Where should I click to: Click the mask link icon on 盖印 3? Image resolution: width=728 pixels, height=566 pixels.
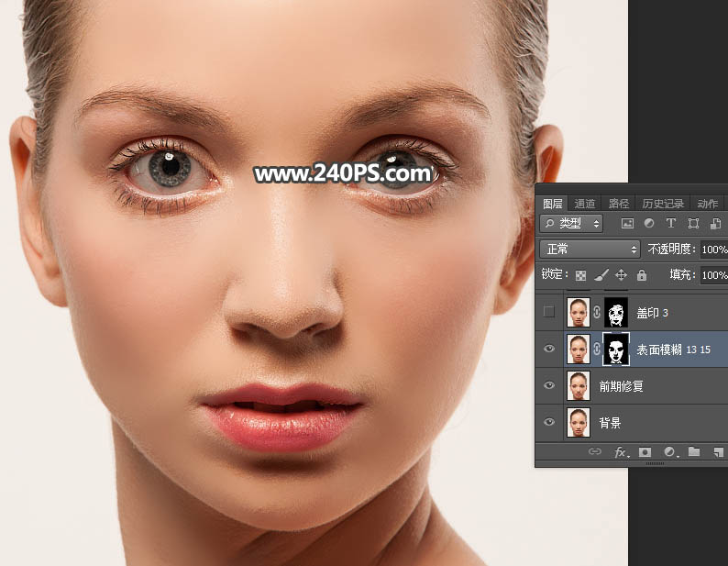pyautogui.click(x=597, y=312)
